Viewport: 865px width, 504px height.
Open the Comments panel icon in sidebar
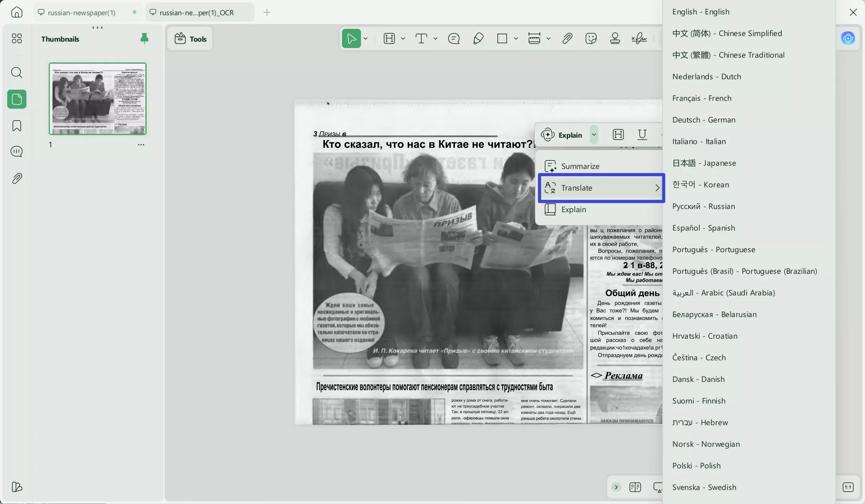point(16,151)
